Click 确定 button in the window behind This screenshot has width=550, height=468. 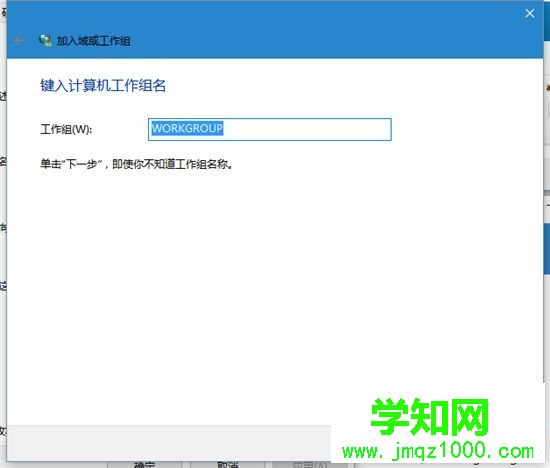click(144, 465)
